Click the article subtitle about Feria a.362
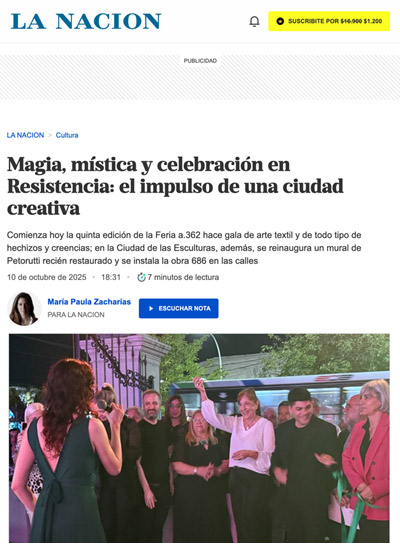The image size is (400, 551). tap(184, 248)
